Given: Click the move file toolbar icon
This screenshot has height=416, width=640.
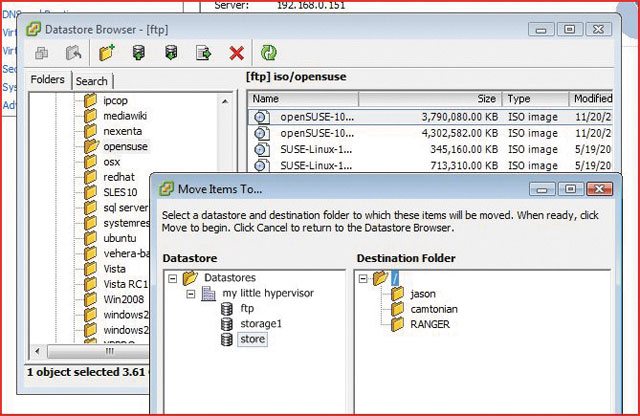Looking at the screenshot, I should [203, 53].
